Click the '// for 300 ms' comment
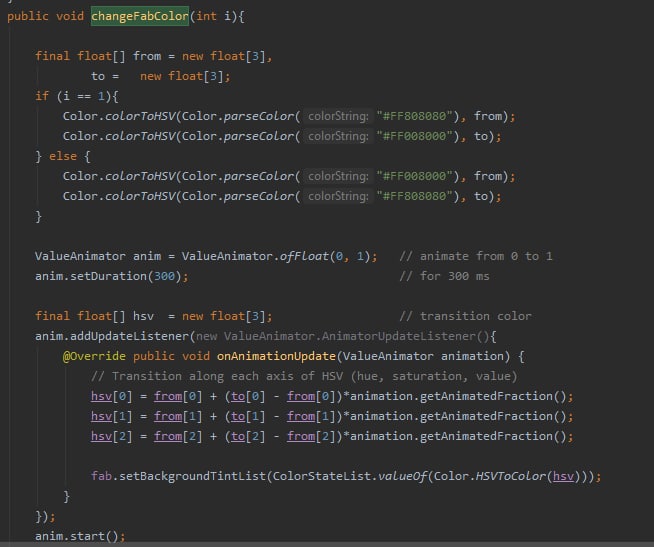 coord(444,276)
